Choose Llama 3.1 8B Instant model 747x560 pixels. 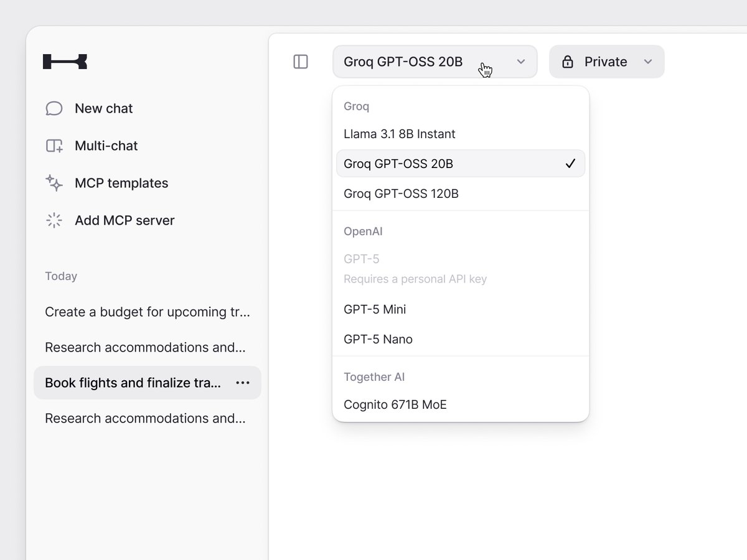point(461,134)
